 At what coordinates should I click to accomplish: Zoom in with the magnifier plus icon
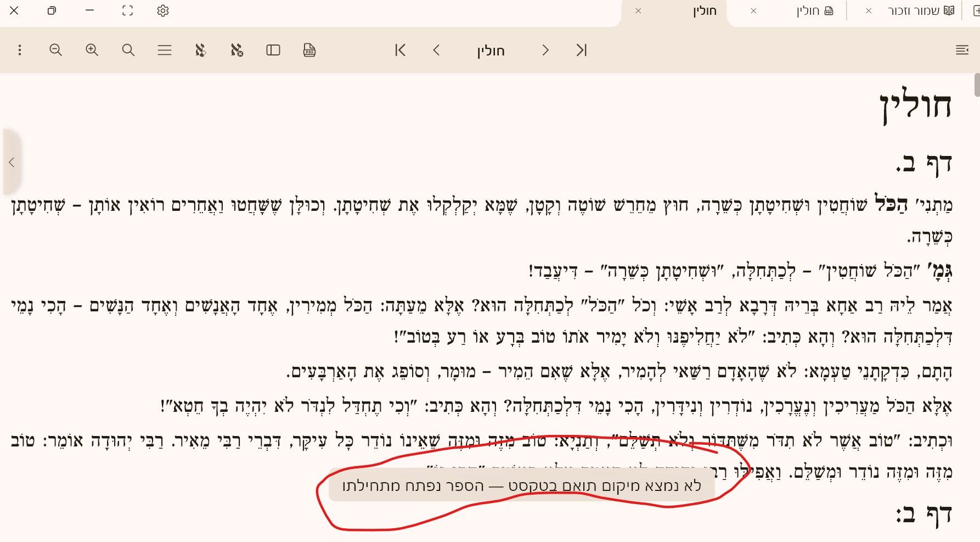coord(92,51)
